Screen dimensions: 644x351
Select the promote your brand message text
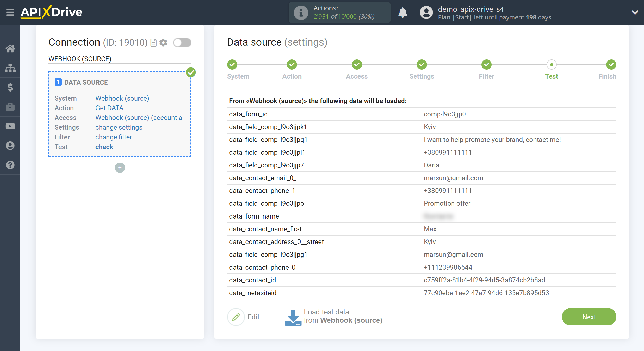tap(492, 140)
